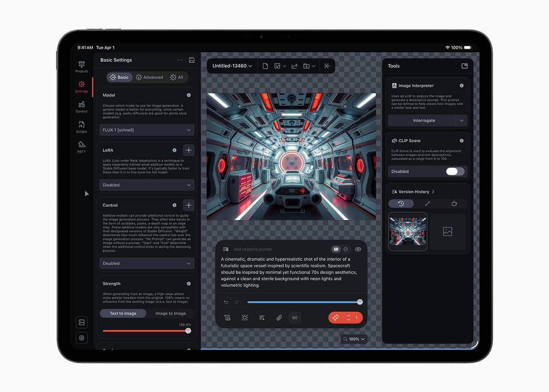Expand Version History with its chevron
This screenshot has width=549, height=392.
pyautogui.click(x=433, y=192)
